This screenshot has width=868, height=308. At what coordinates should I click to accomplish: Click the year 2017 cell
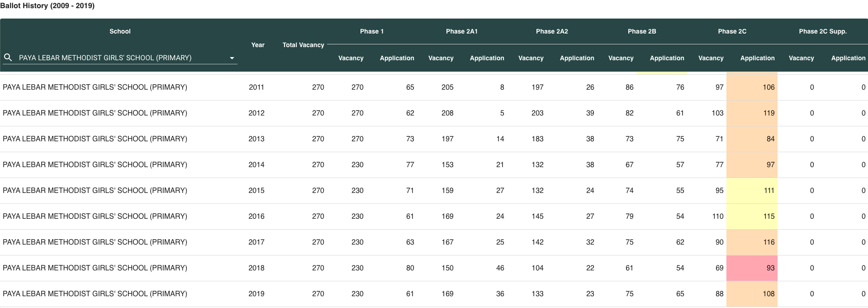tap(256, 242)
